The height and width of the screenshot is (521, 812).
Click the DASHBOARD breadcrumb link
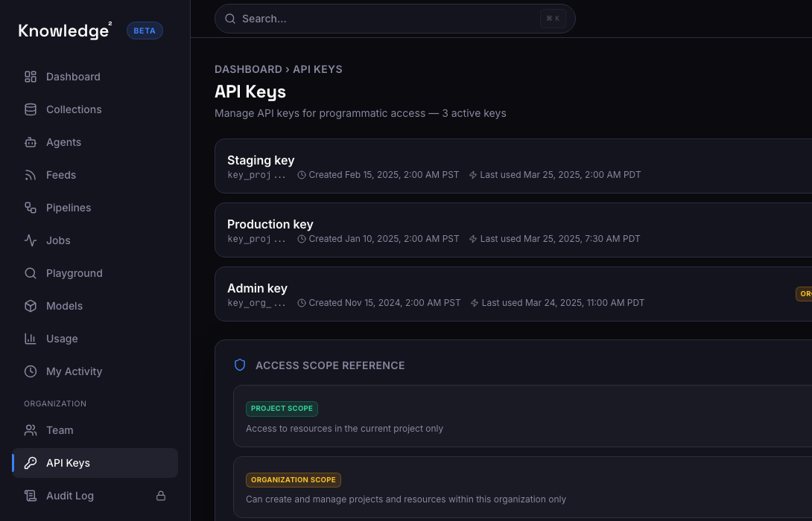248,69
